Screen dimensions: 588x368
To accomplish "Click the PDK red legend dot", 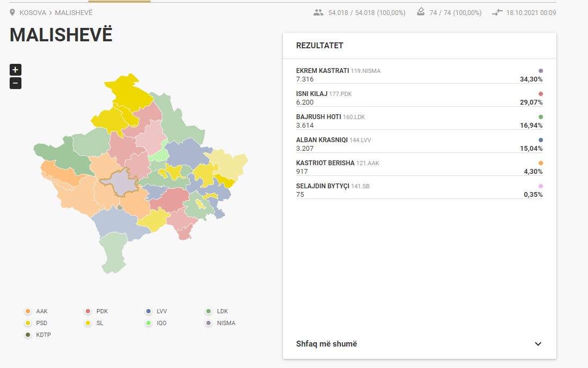I will [88, 311].
